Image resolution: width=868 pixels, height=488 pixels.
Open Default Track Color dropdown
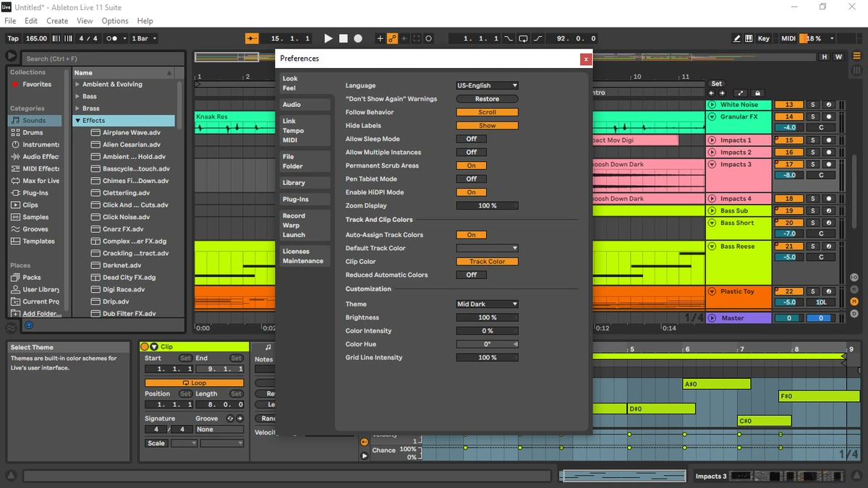(x=488, y=248)
